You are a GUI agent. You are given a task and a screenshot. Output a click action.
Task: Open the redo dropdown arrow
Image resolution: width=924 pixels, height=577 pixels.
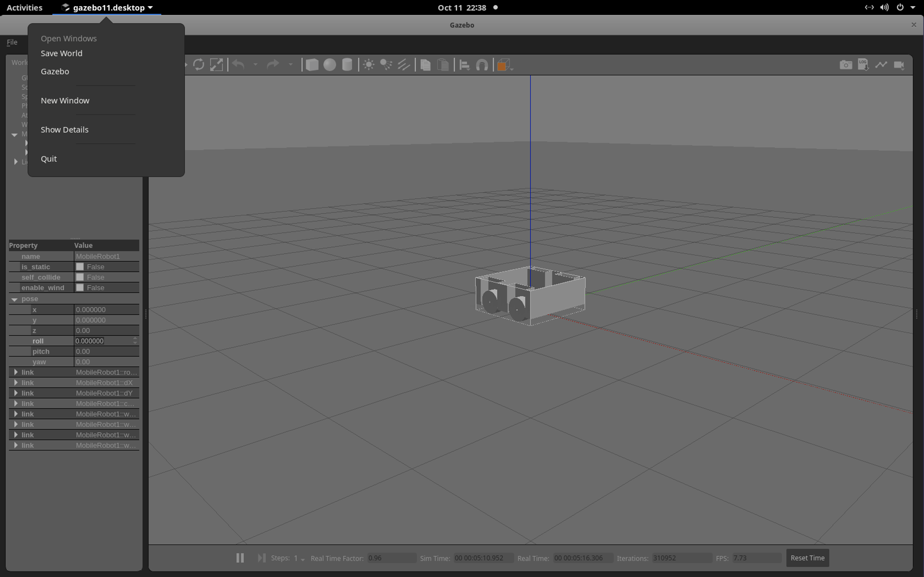291,65
